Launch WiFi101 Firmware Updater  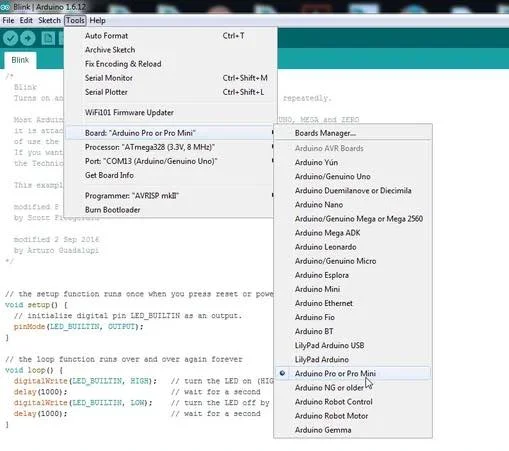(170, 112)
